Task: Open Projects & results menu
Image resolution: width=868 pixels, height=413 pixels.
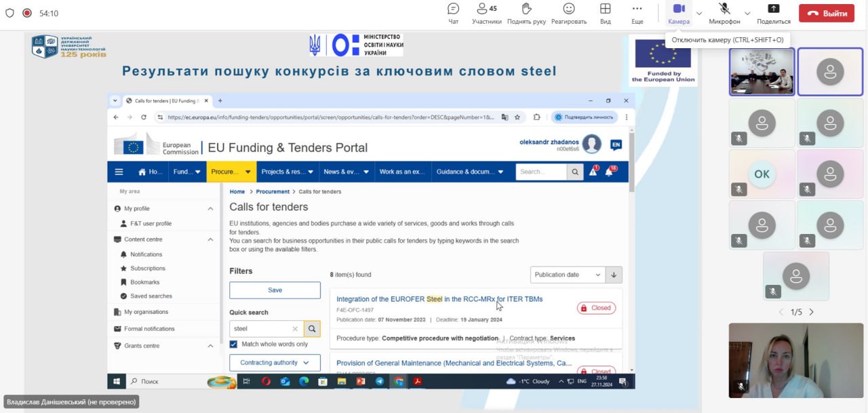Action: (x=288, y=172)
